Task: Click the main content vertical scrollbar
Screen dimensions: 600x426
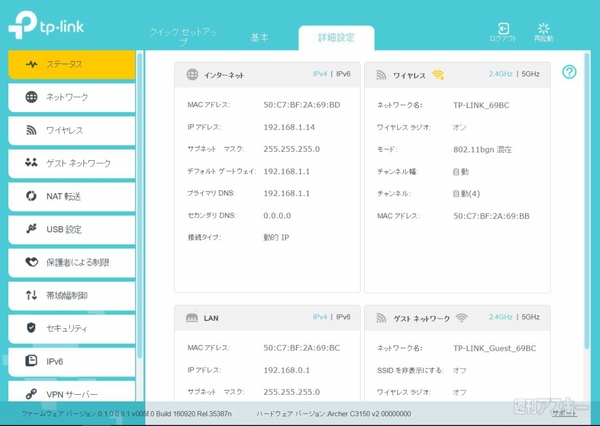Action: [587, 201]
